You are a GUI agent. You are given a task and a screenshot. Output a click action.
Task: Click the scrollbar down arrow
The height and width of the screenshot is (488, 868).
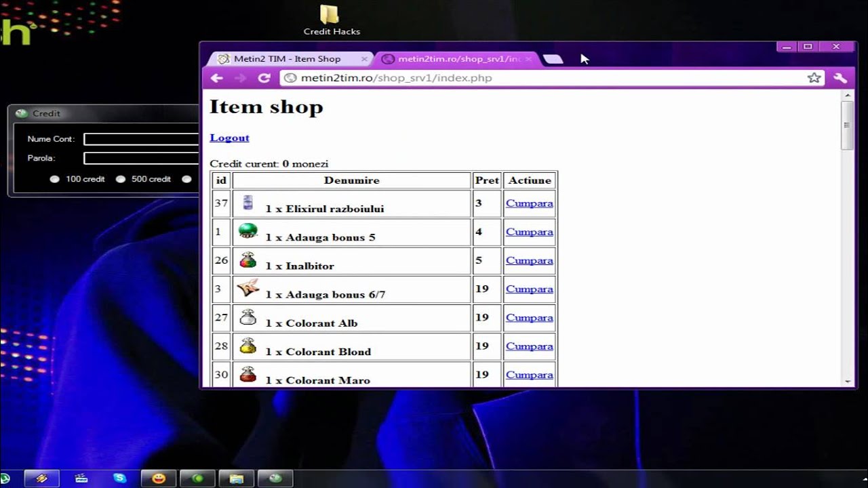[847, 382]
